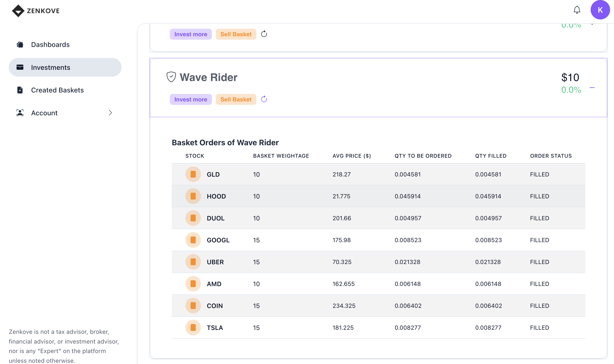This screenshot has width=614, height=364.
Task: Open the K user avatar menu
Action: [600, 10]
